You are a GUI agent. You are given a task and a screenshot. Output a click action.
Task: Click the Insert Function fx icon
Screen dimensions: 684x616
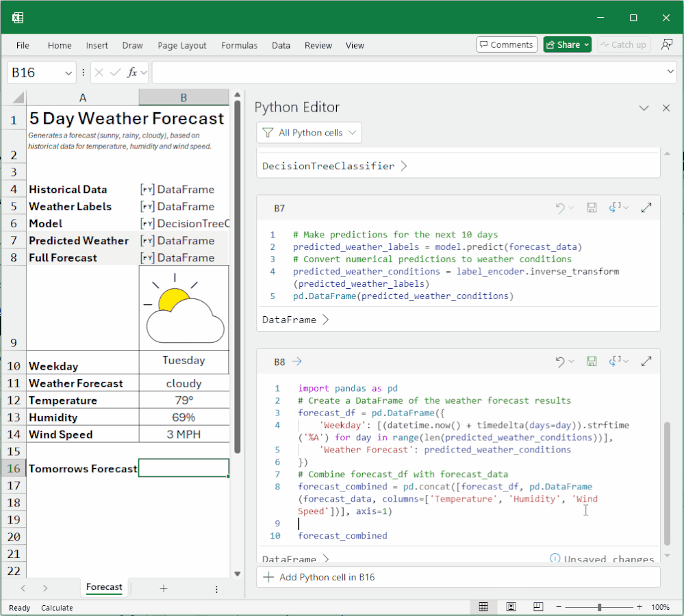132,73
